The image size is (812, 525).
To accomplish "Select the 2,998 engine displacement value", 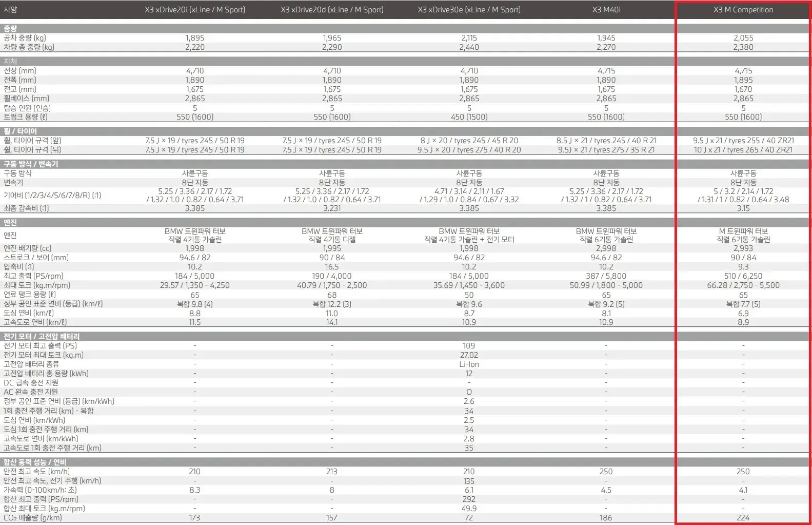I will (x=606, y=248).
